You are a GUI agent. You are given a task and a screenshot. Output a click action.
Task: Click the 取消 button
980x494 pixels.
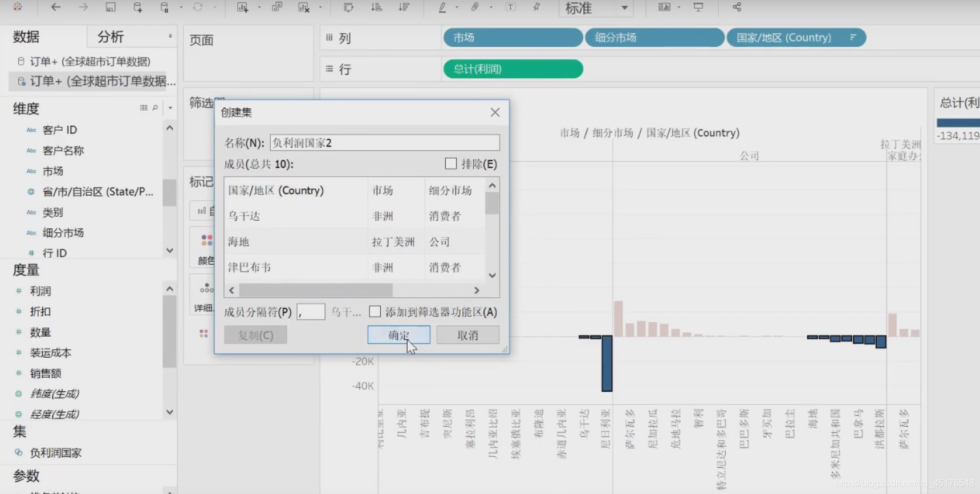468,335
